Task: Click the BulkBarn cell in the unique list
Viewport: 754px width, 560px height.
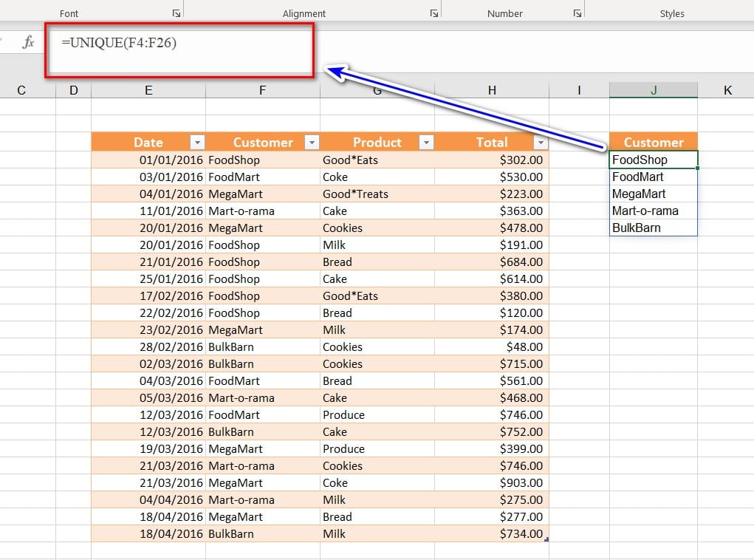Action: click(x=653, y=228)
